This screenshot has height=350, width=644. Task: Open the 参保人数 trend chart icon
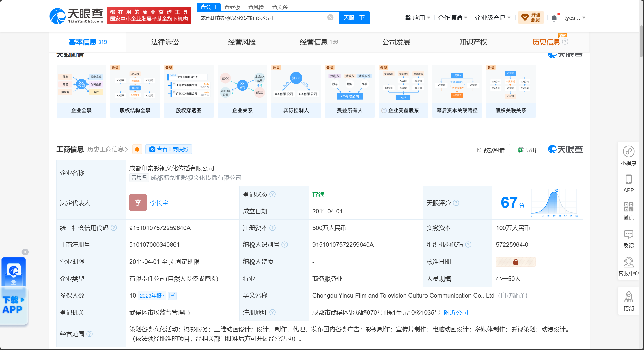click(172, 296)
